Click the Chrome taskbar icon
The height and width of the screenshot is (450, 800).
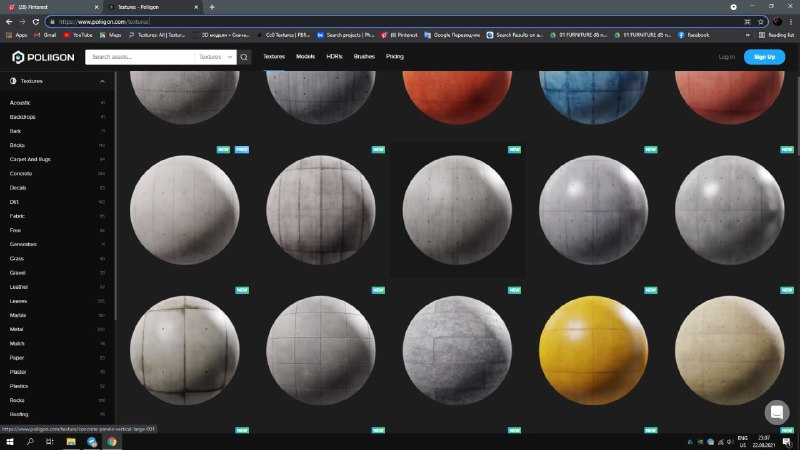pyautogui.click(x=112, y=442)
